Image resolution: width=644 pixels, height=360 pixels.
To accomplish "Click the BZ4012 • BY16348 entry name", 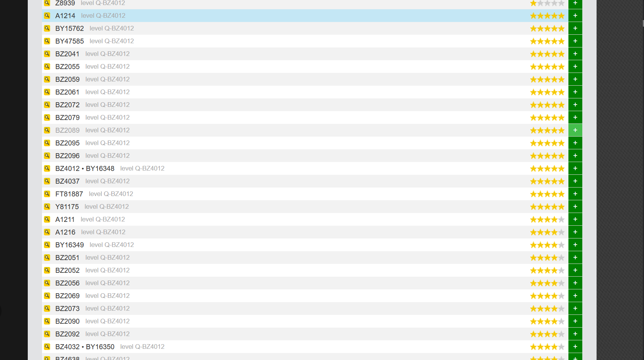I will 85,169.
